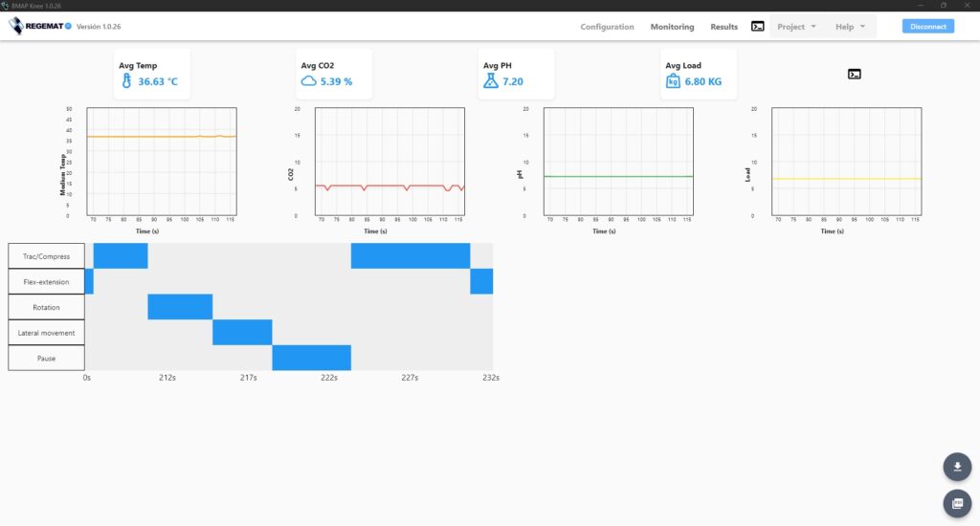Click the Rotation block in timeline
Image resolution: width=980 pixels, height=526 pixels.
[x=180, y=307]
